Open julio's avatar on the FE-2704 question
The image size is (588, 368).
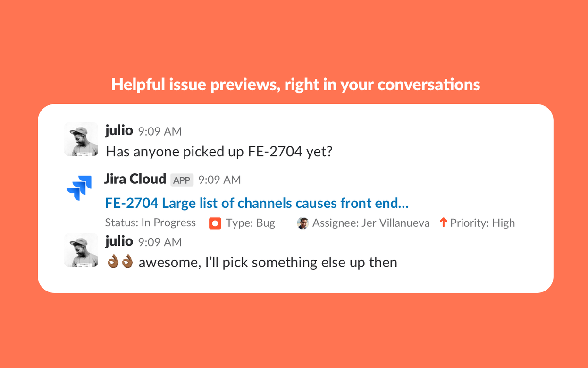point(81,139)
